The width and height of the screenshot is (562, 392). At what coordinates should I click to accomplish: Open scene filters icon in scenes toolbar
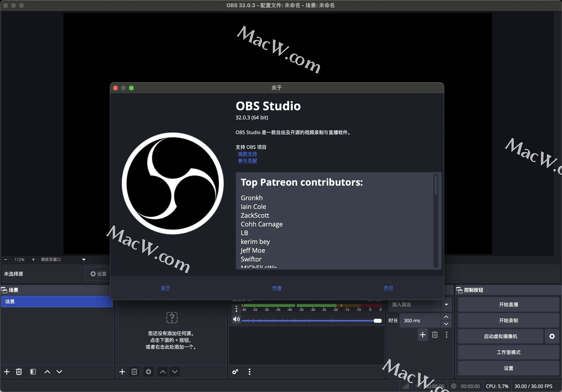pyautogui.click(x=33, y=372)
